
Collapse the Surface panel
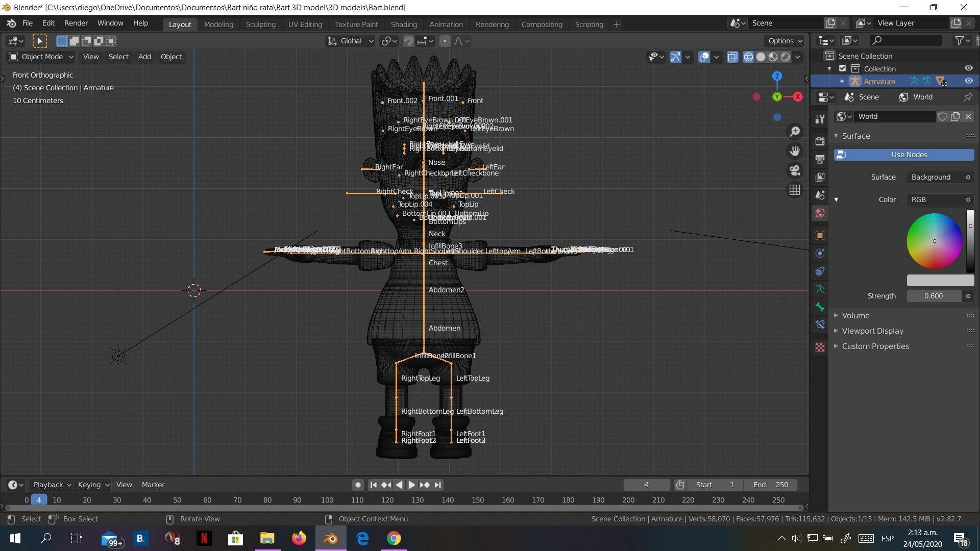coord(855,136)
